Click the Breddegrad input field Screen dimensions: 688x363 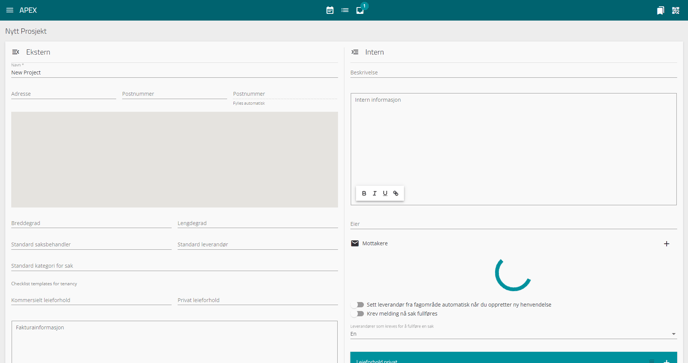91,223
